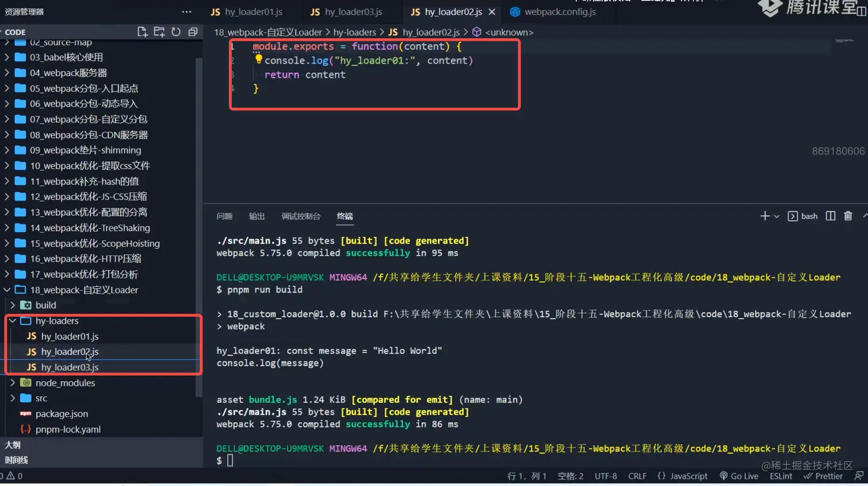Click the npm icon beside package.json

[25, 414]
